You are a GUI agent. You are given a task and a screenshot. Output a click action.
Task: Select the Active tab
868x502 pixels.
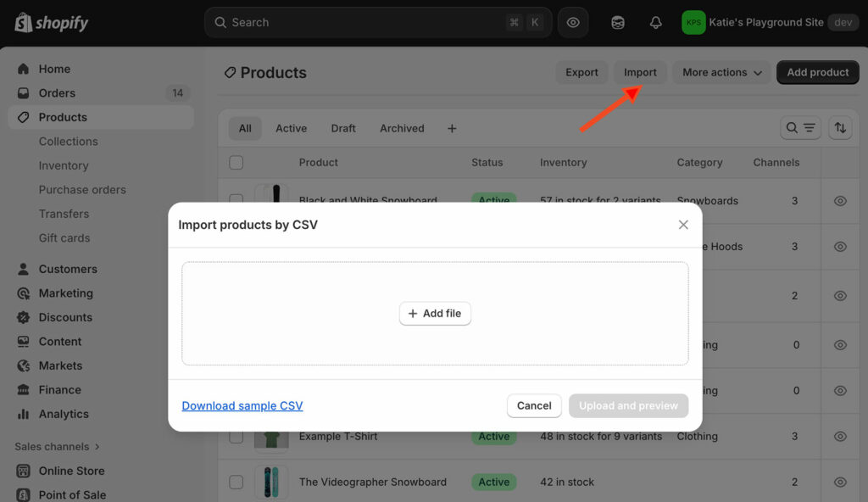[x=292, y=129]
